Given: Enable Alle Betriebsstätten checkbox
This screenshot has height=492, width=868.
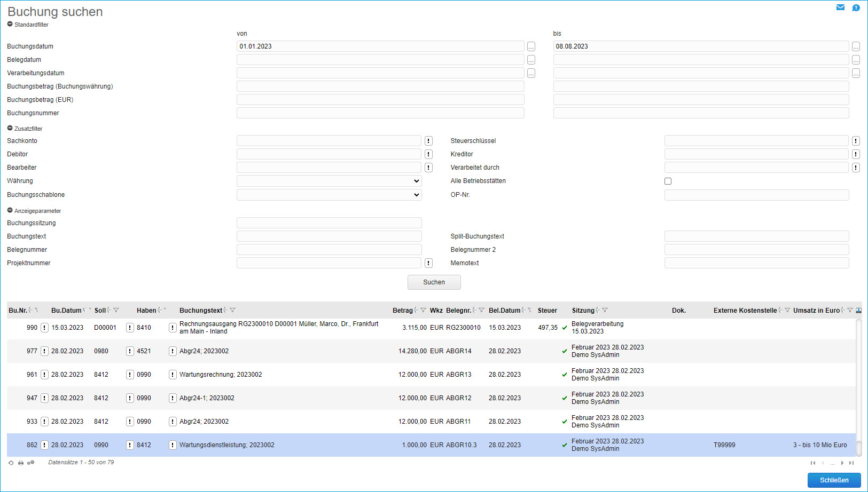Looking at the screenshot, I should (668, 181).
